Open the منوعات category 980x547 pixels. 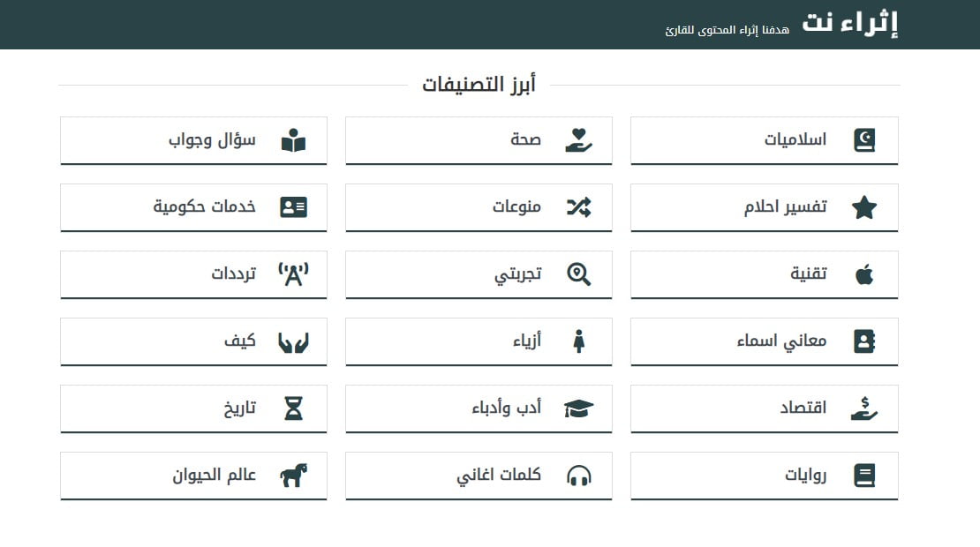pyautogui.click(x=479, y=207)
